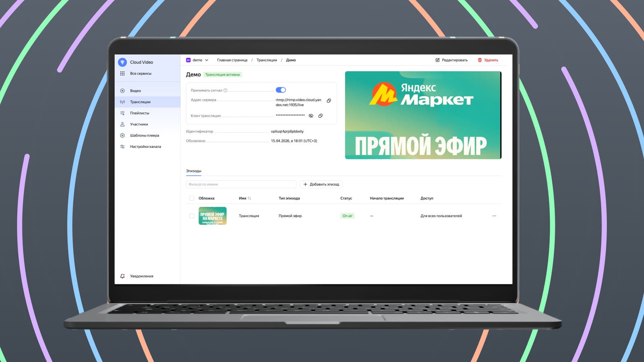Viewport: 644px width, 362px height.
Task: Click the Доступ column header
Action: [427, 198]
